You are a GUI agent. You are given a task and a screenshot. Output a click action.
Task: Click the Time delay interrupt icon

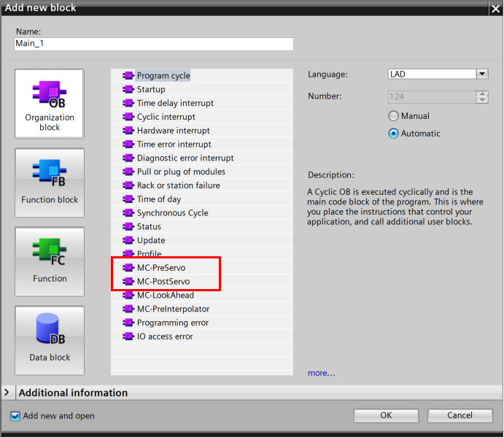click(x=128, y=103)
